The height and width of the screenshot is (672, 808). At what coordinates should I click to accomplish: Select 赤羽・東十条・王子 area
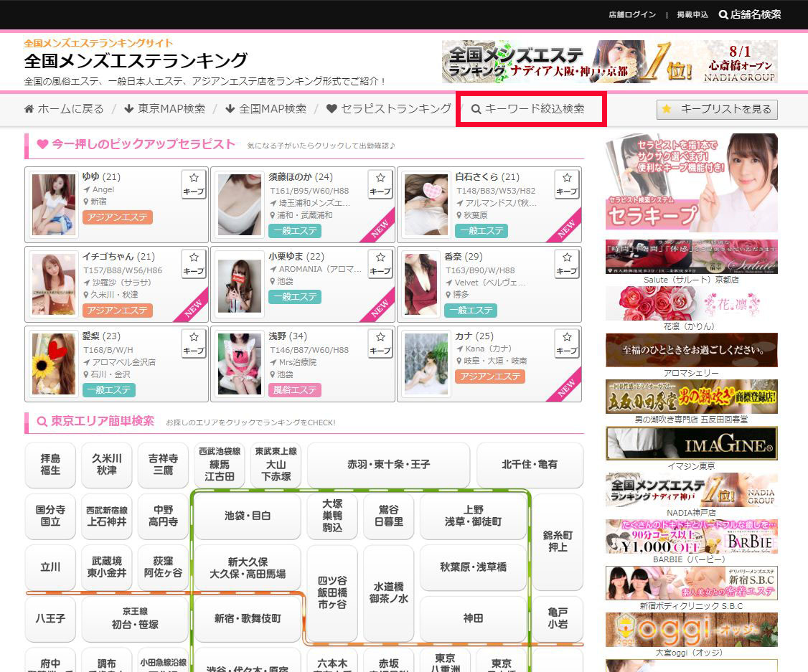pyautogui.click(x=388, y=465)
